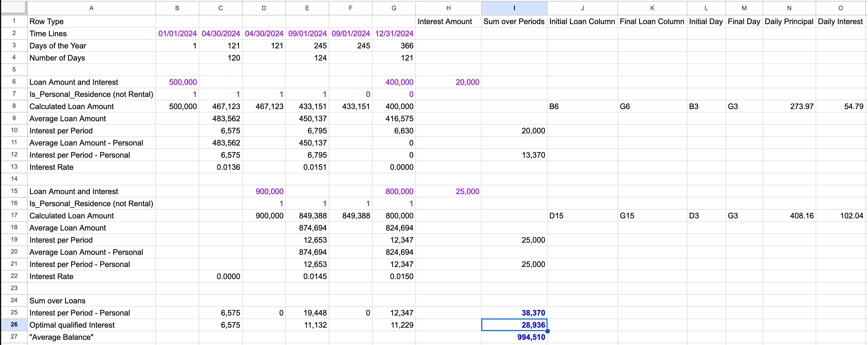Select column header O
868x345 pixels.
(840, 8)
